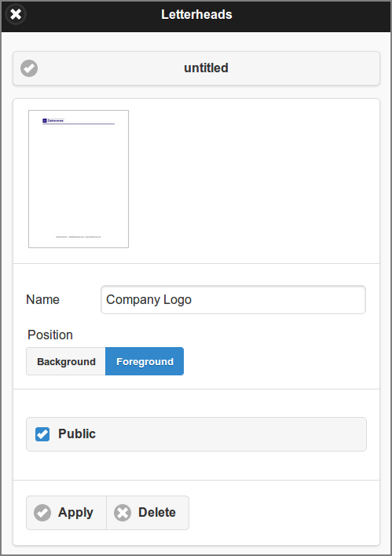The image size is (392, 556).
Task: Close the Letterheads dialog with X icon
Action: coord(16,15)
